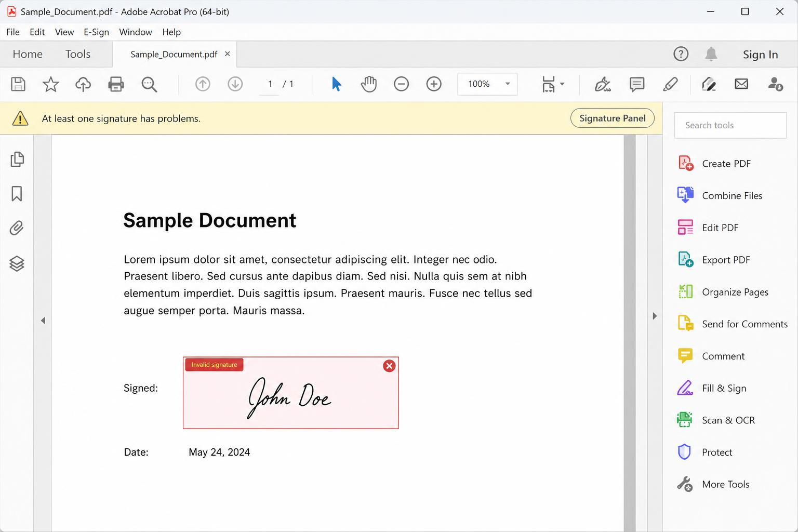The width and height of the screenshot is (798, 532).
Task: Open Layers panel
Action: 17,263
